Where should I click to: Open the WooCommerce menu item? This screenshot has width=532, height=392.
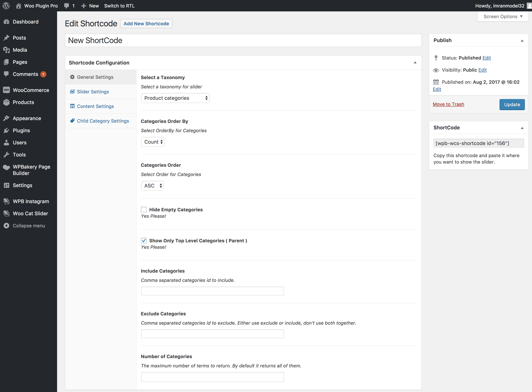pyautogui.click(x=29, y=90)
